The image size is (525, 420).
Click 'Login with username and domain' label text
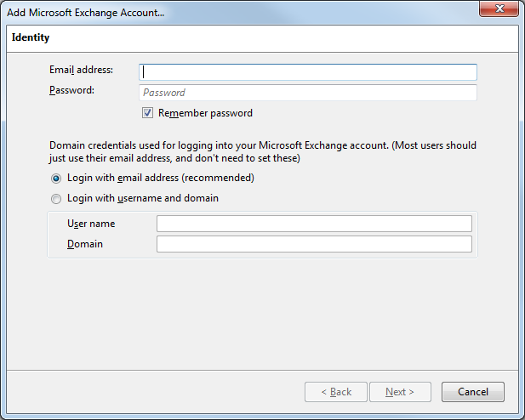click(x=143, y=198)
